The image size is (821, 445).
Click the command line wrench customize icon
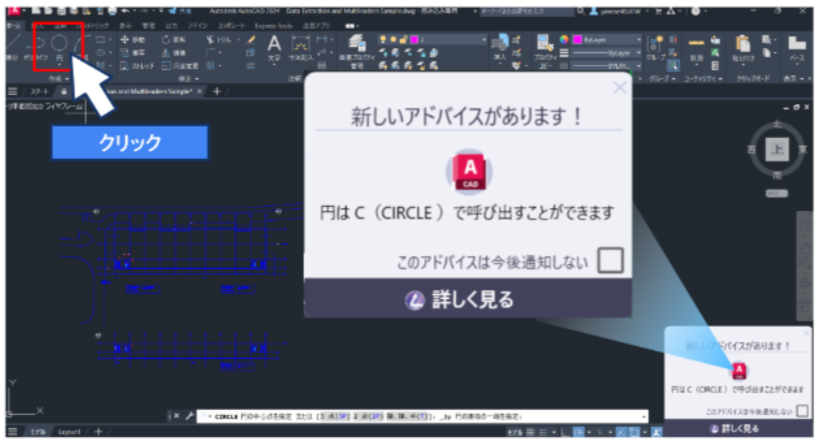coord(189,416)
